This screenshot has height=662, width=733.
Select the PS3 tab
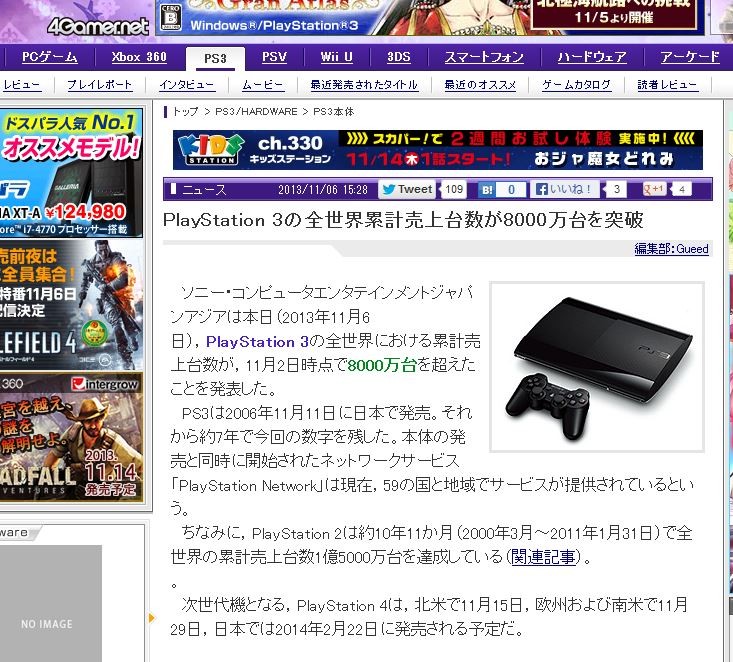click(215, 58)
